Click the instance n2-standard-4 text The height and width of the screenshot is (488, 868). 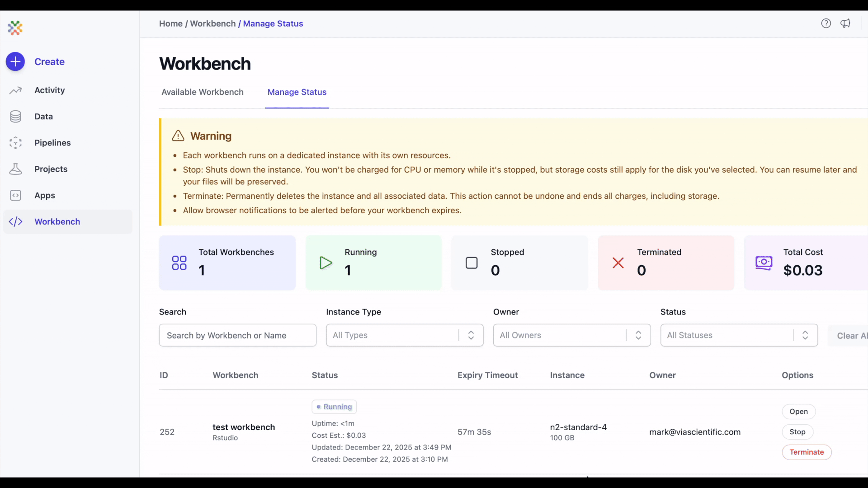pos(578,427)
